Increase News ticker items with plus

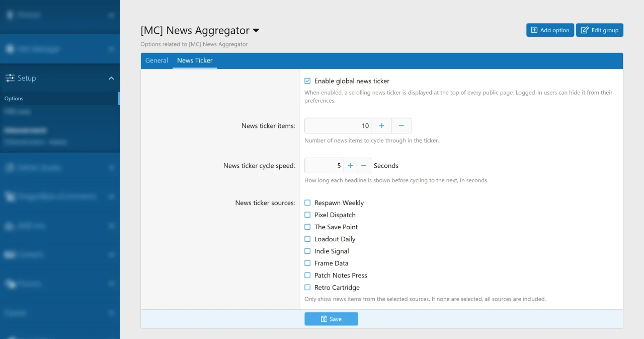382,125
